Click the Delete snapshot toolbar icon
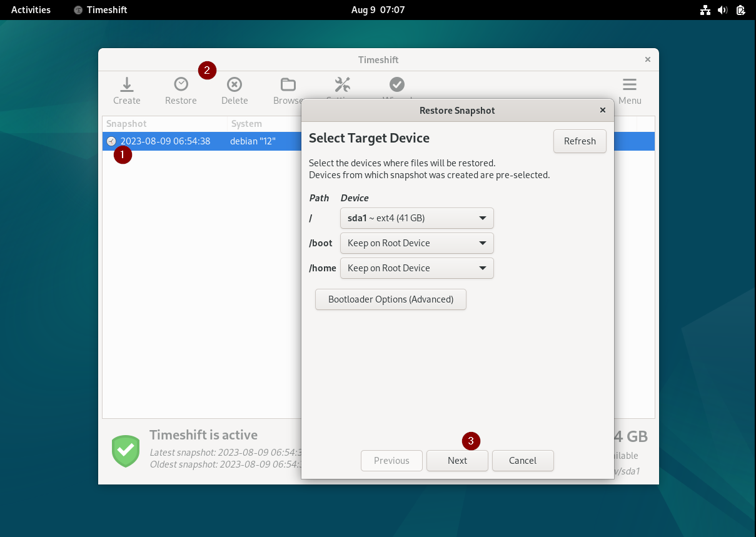This screenshot has width=756, height=537. [234, 91]
